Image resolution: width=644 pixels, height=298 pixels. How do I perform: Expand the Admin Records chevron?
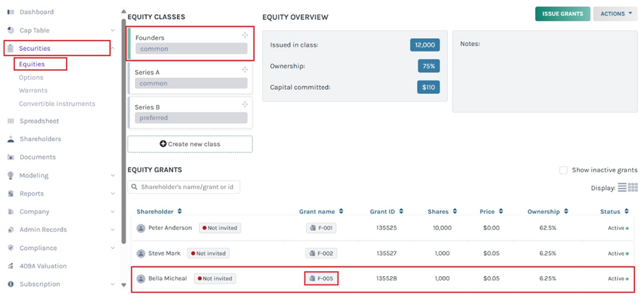112,230
